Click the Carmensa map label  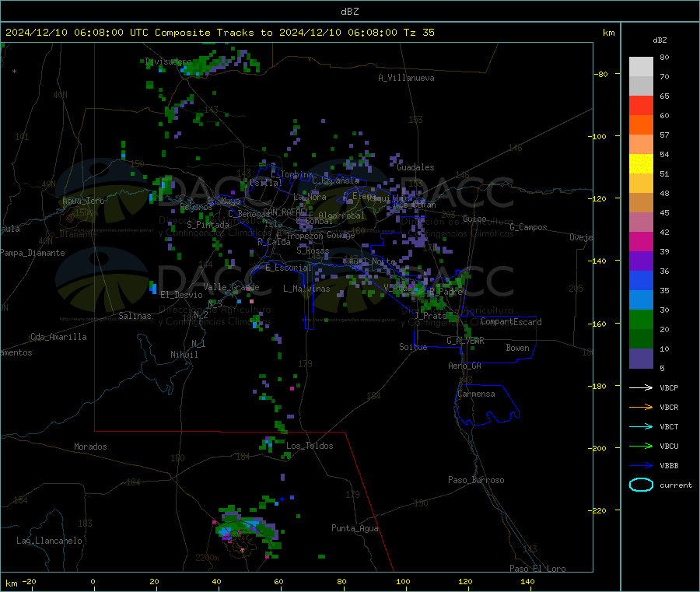[476, 394]
